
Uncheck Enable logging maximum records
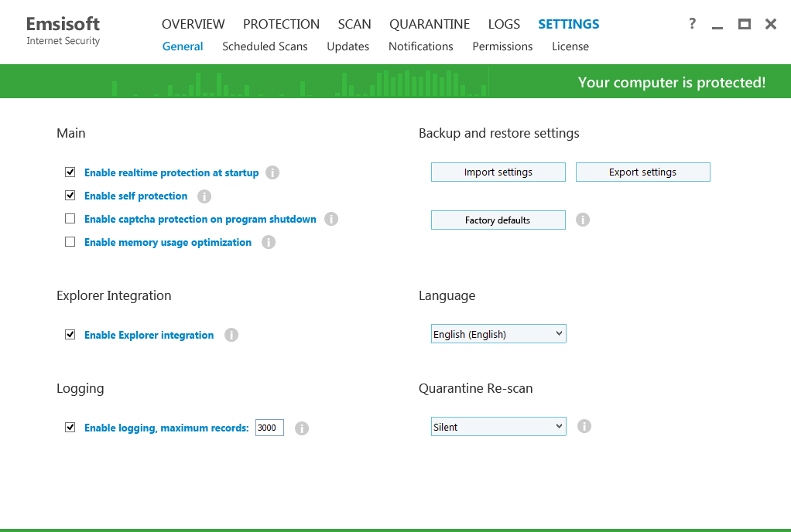(70, 427)
